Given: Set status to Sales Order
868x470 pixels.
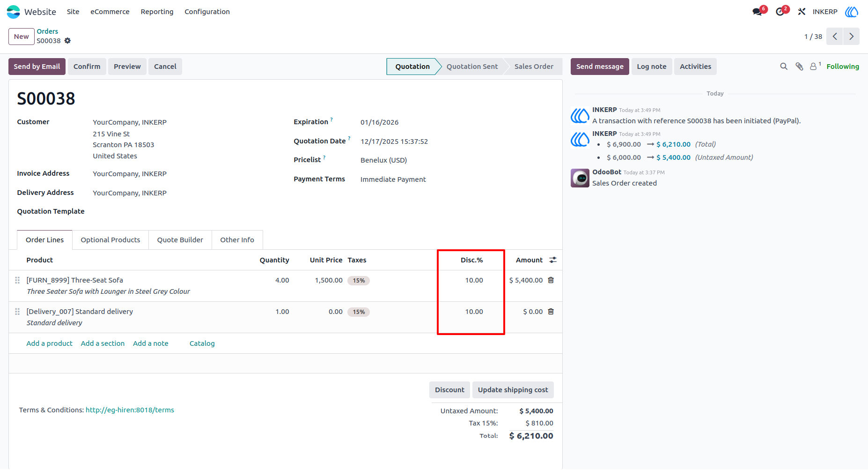Looking at the screenshot, I should (534, 67).
